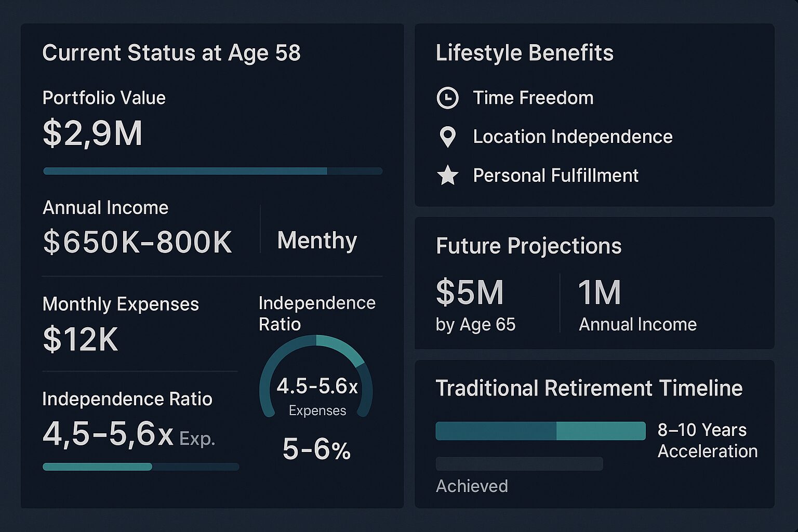The height and width of the screenshot is (532, 798).
Task: Click the map pin icon for Location Independence
Action: coord(447,137)
